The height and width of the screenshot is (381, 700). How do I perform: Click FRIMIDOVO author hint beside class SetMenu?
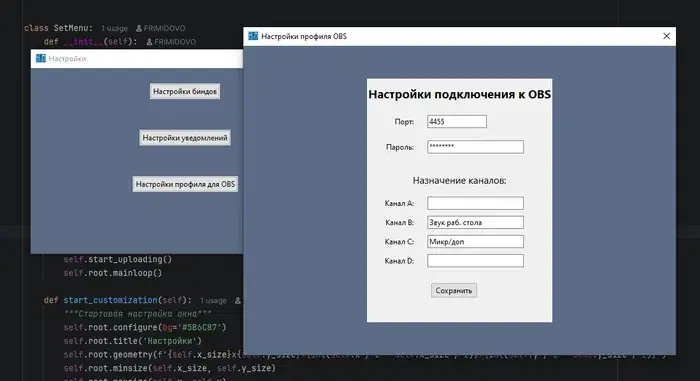(161, 28)
